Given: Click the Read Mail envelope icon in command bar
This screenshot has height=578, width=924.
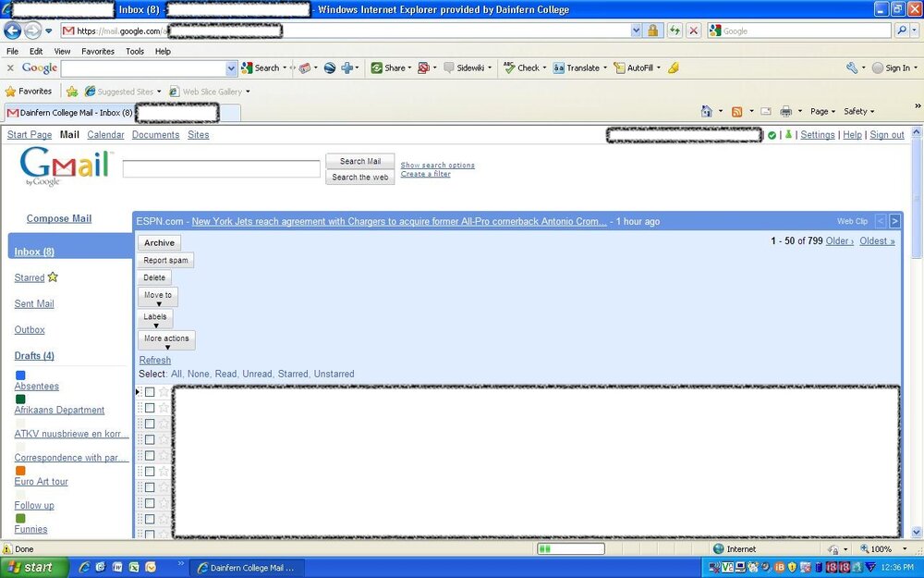Looking at the screenshot, I should (765, 111).
